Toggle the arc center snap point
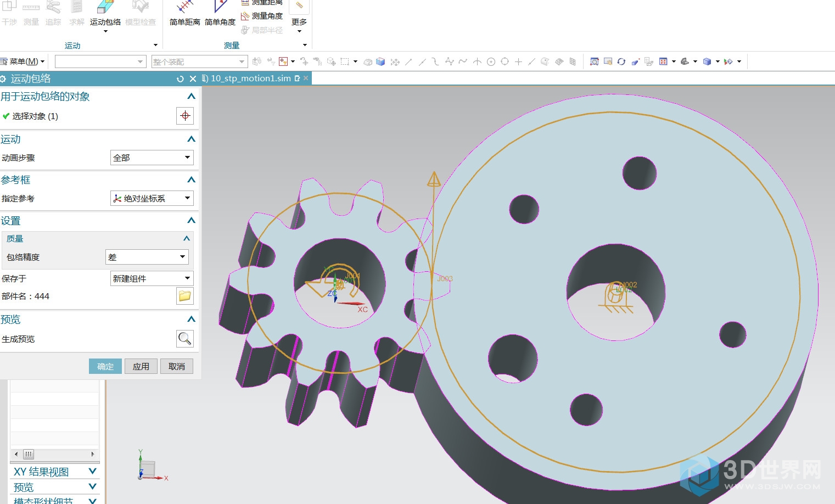The image size is (835, 504). [x=491, y=61]
